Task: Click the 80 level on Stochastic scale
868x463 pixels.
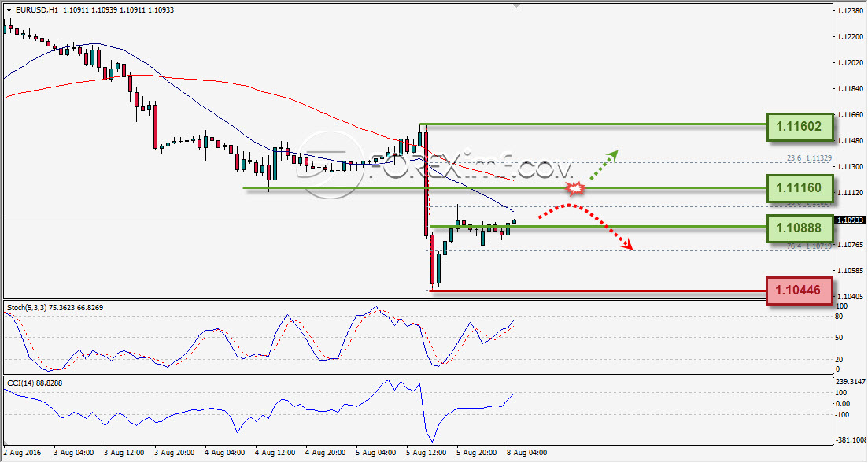Action: [839, 317]
